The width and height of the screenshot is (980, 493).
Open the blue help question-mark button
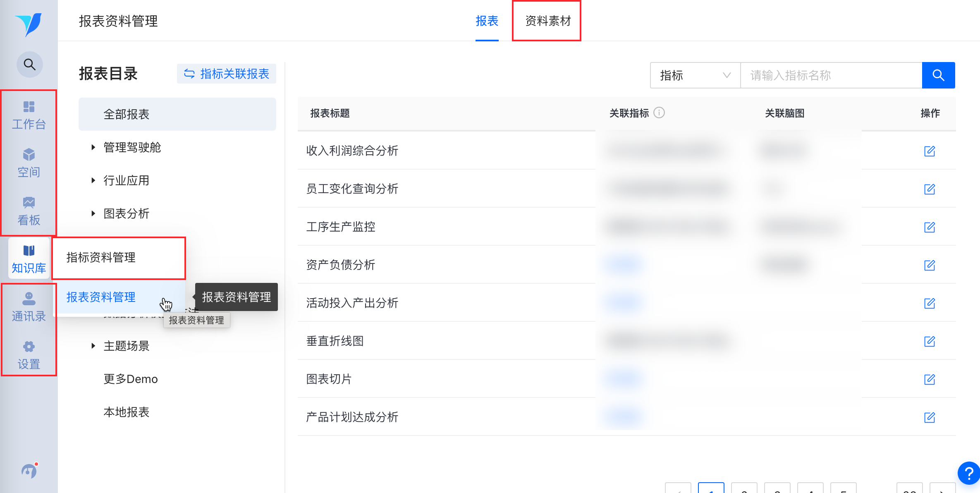coord(969,473)
